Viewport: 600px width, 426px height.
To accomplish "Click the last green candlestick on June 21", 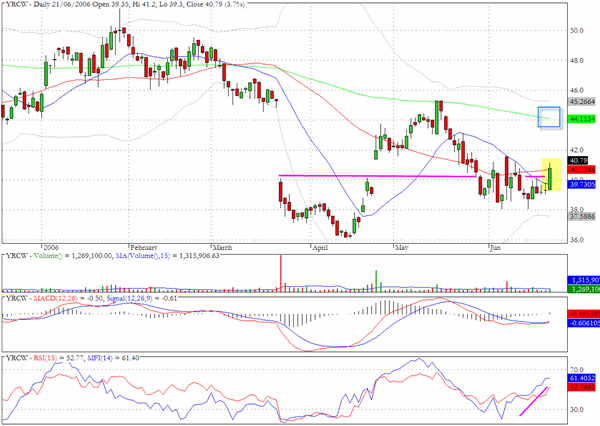I will pyautogui.click(x=550, y=179).
